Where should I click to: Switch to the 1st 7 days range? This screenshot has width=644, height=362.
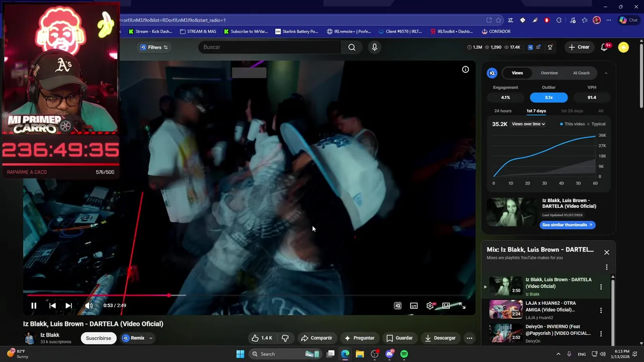click(x=536, y=111)
